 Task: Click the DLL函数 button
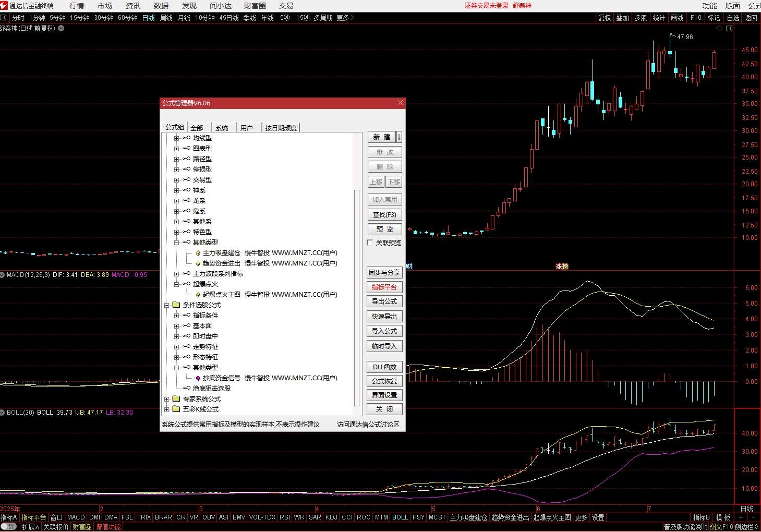384,367
